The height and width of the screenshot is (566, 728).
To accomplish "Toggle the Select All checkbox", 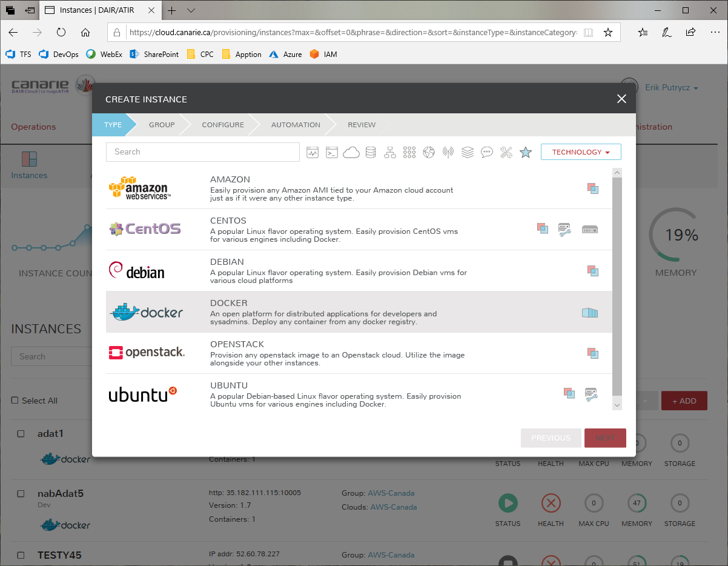I will (x=15, y=401).
